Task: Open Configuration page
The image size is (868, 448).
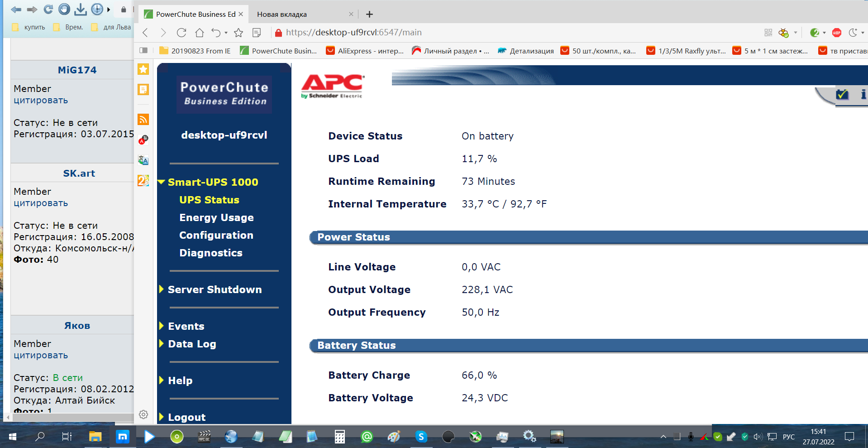Action: click(216, 235)
